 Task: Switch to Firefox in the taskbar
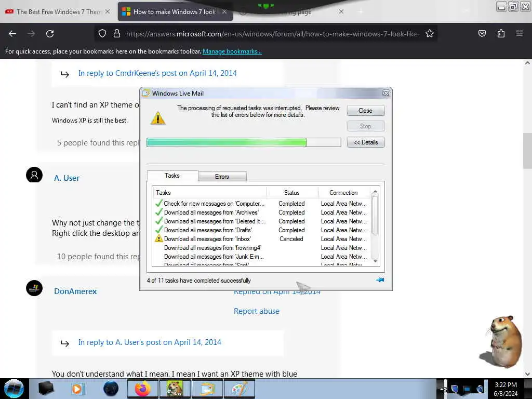pos(142,389)
